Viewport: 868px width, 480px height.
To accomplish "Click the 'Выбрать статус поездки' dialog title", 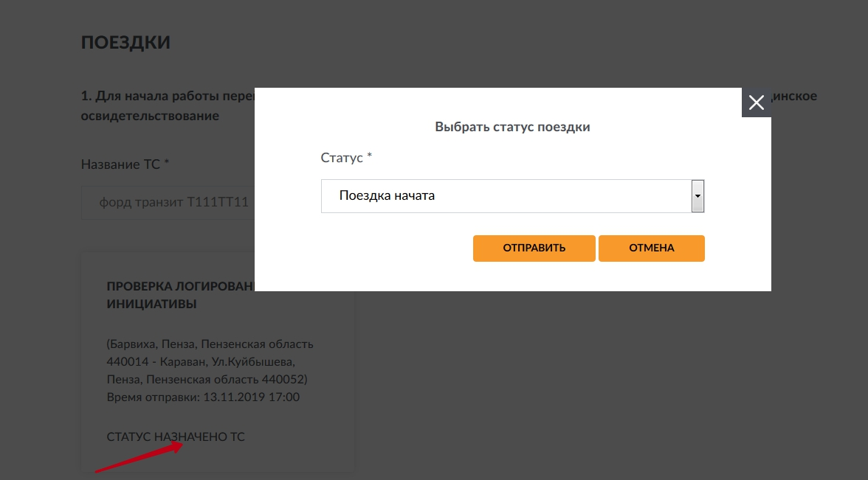I will [x=512, y=127].
